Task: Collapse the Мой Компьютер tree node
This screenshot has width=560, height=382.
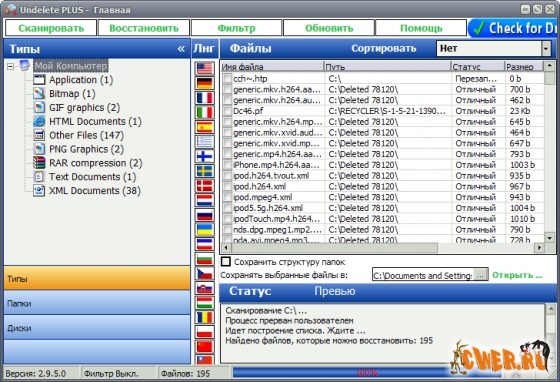Action: [11, 66]
